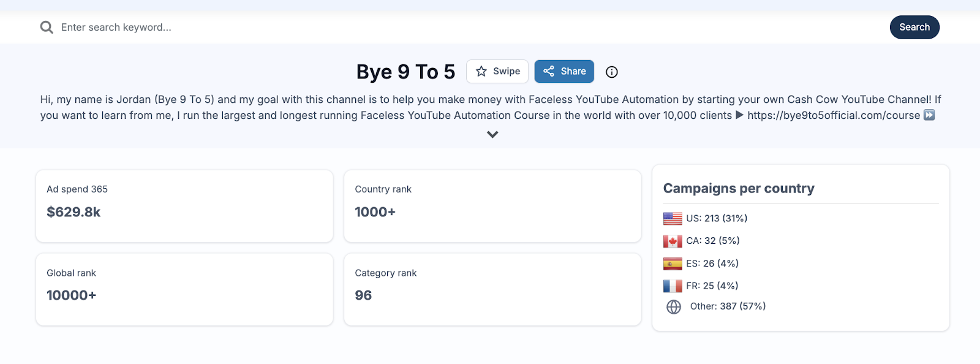Click the blue Share button
Image resolution: width=980 pixels, height=364 pixels.
[564, 71]
